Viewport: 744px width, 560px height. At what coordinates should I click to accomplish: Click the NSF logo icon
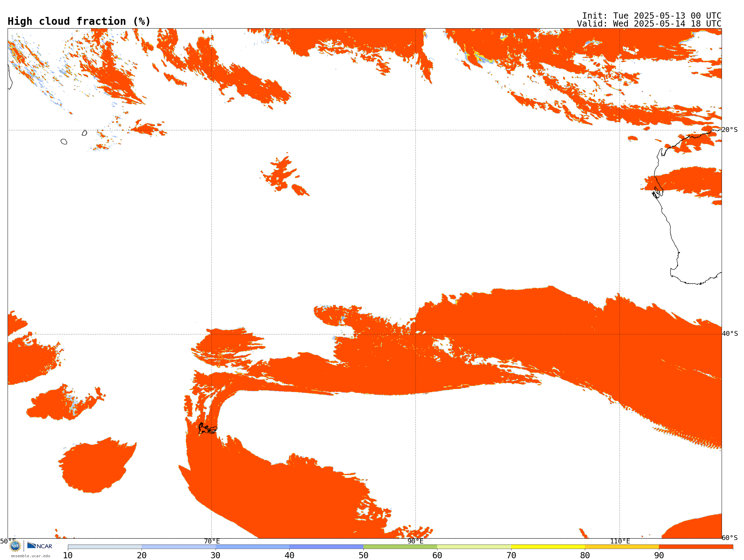click(15, 546)
